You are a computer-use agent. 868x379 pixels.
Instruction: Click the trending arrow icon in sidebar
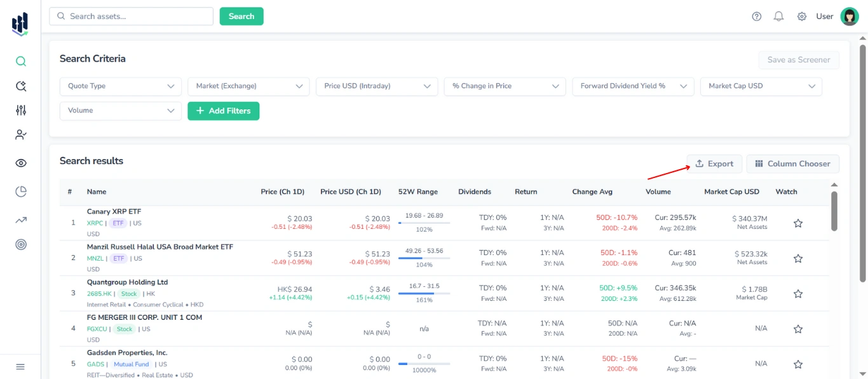21,220
